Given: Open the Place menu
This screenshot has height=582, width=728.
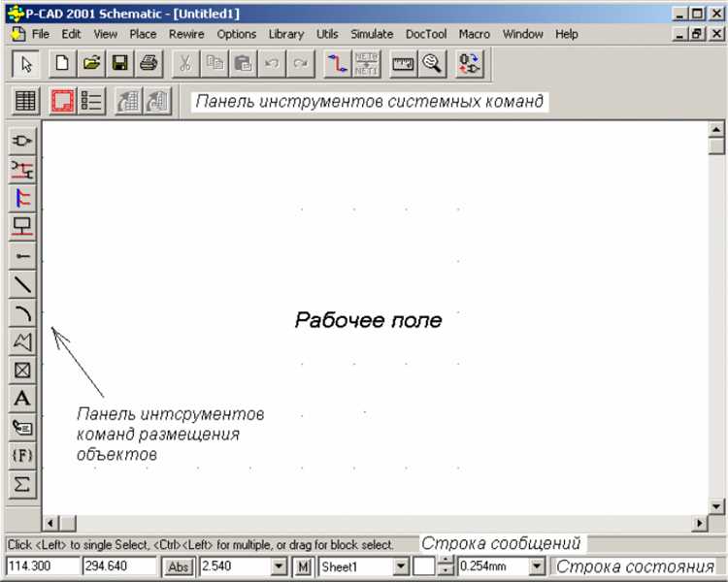Looking at the screenshot, I should pos(143,34).
